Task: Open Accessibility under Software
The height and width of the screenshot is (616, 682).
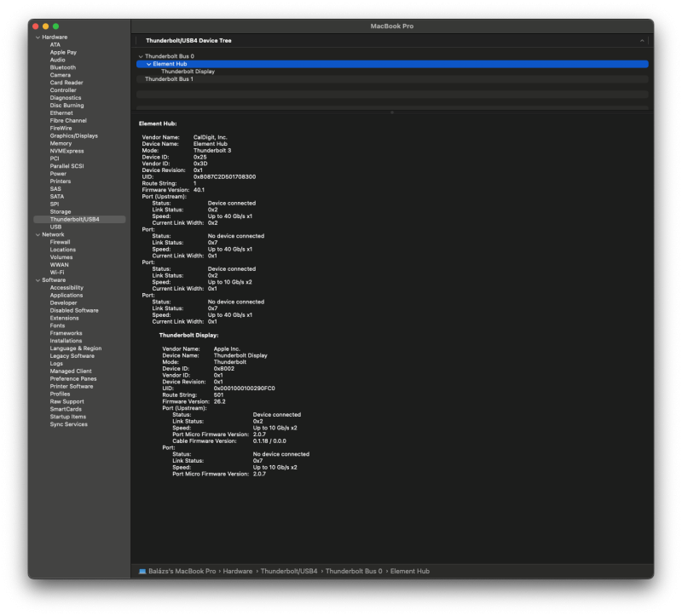Action: tap(66, 288)
